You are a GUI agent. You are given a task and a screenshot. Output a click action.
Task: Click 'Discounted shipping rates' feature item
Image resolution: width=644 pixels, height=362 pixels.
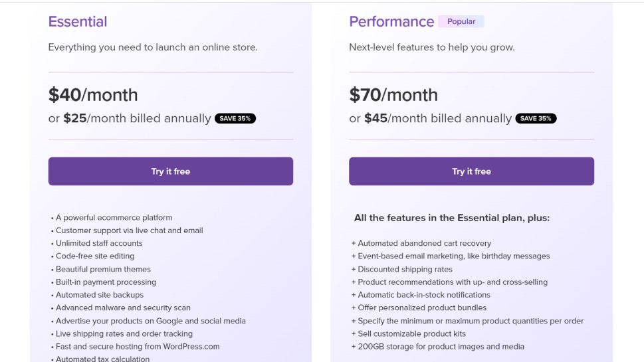tap(401, 269)
